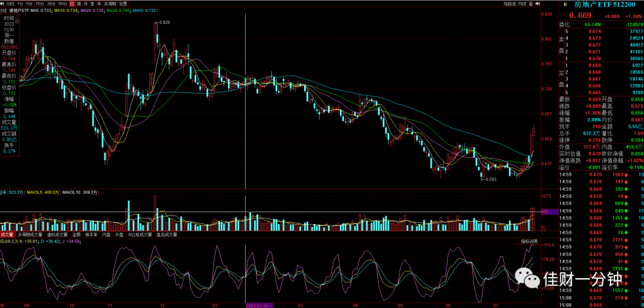Click buy level 5 price 0.665
This screenshot has width=644, height=308.
pyautogui.click(x=595, y=93)
